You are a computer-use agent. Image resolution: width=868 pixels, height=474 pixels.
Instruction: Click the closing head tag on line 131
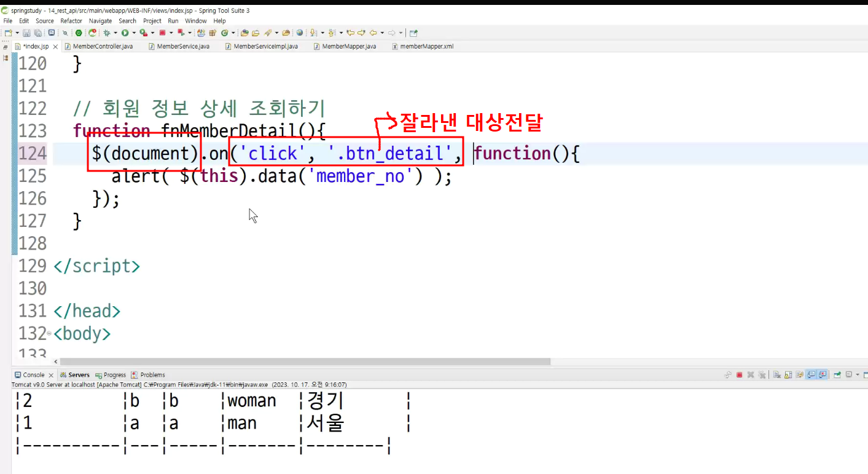click(87, 311)
